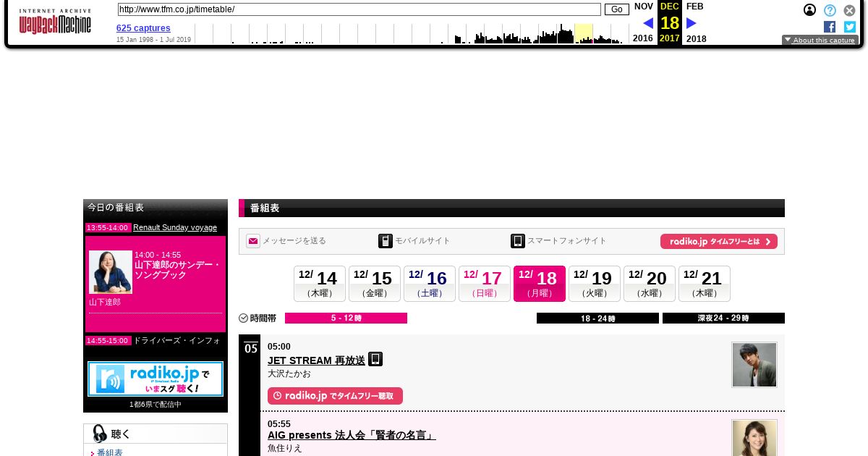Select the 12/16 Saturday date tab
This screenshot has width=868, height=456.
430,284
